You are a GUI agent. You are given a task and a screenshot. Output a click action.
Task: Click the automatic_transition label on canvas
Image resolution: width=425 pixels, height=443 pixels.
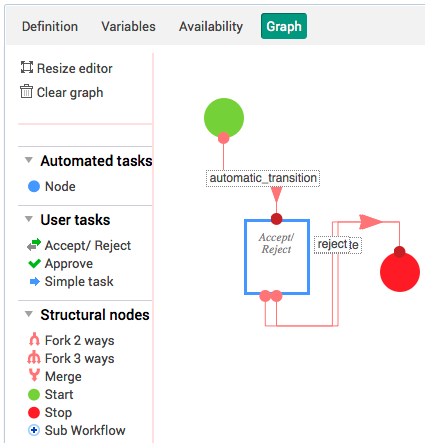263,178
